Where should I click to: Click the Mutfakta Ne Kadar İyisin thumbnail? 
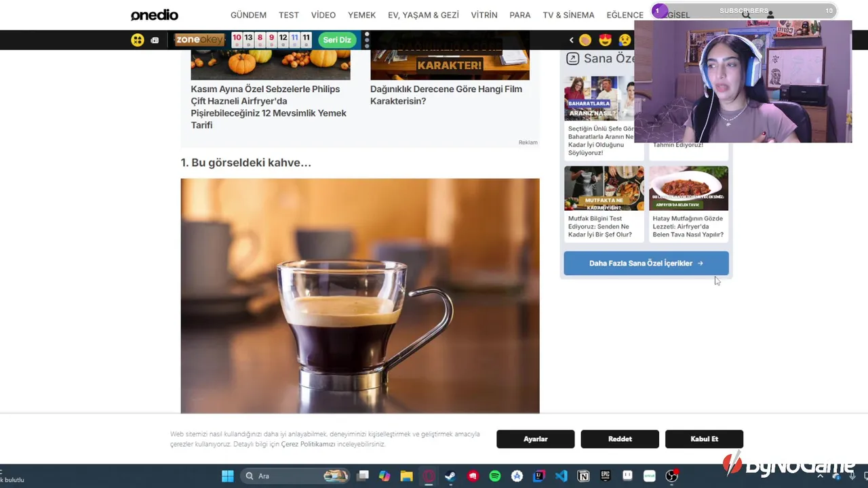[x=604, y=188]
